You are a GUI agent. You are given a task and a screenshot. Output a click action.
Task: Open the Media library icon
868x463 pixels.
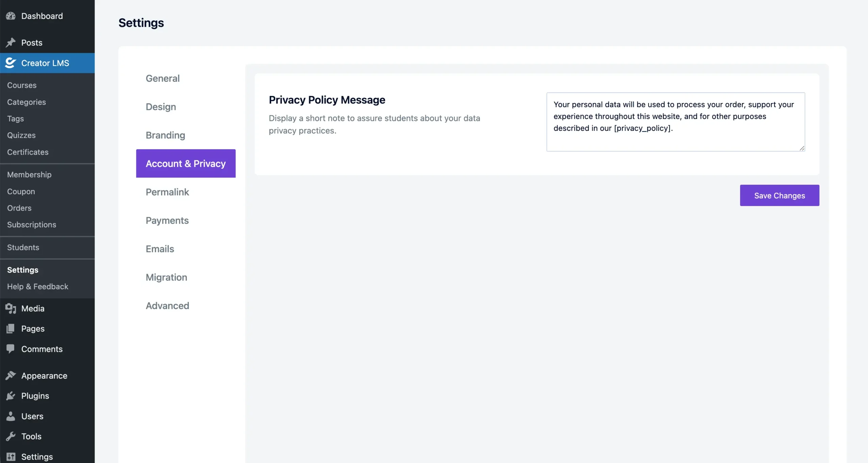(11, 308)
